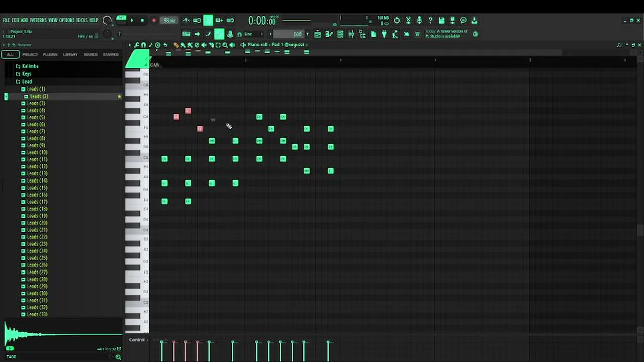This screenshot has width=644, height=362.
Task: Select the Delete tool in piano roll
Action: pyautogui.click(x=197, y=45)
